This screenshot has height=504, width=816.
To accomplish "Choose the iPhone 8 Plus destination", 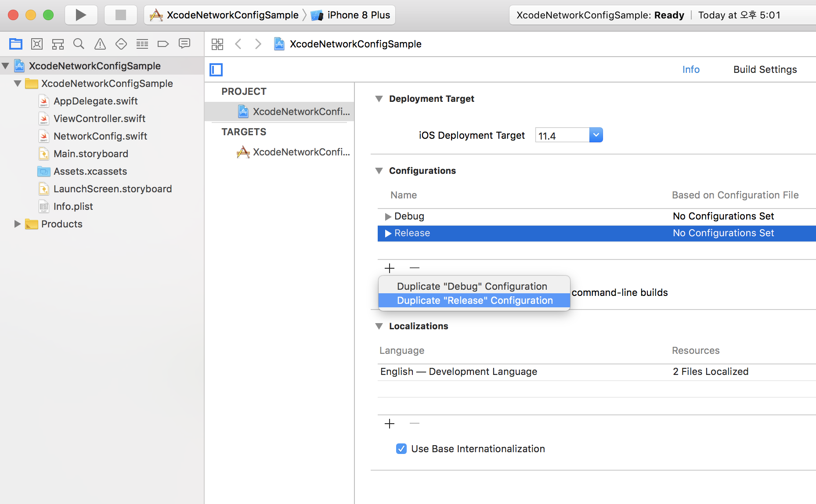I will [x=350, y=15].
